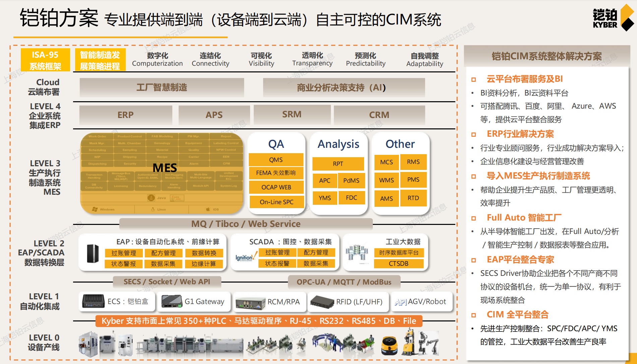Click the black computer tower icon beside EAP
The width and height of the screenshot is (637, 364).
[x=93, y=253]
